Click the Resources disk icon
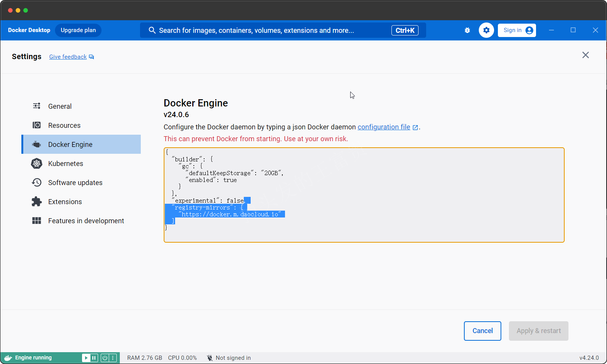 (37, 125)
